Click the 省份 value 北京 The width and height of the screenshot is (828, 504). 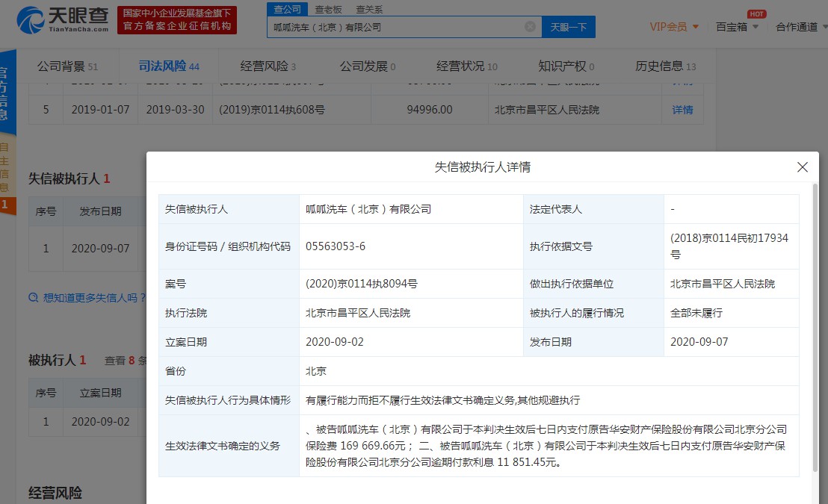[x=316, y=371]
